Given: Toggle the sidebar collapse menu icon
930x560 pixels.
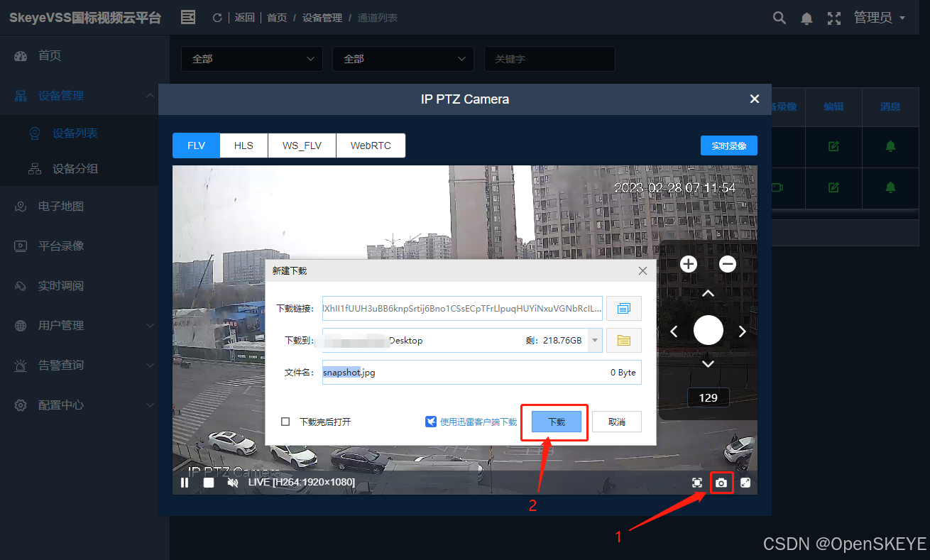Looking at the screenshot, I should [x=188, y=17].
